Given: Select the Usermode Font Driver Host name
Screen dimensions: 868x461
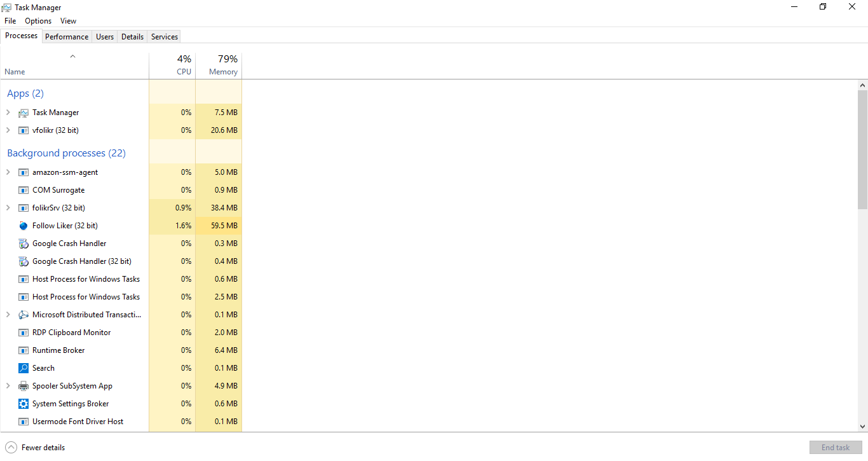Looking at the screenshot, I should point(78,422).
